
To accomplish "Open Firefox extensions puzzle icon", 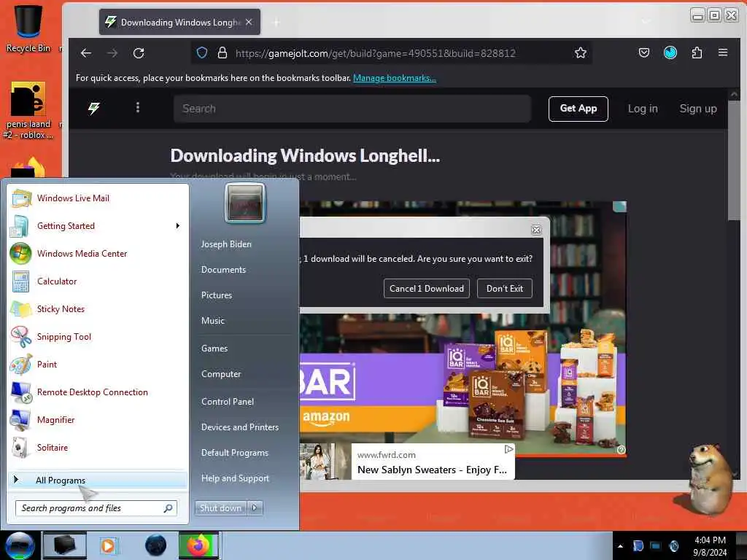I will coord(697,52).
